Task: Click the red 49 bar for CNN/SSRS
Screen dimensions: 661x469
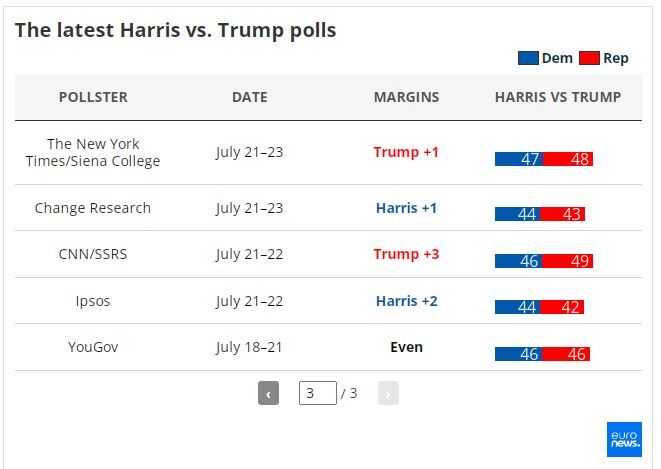Action: tap(569, 262)
